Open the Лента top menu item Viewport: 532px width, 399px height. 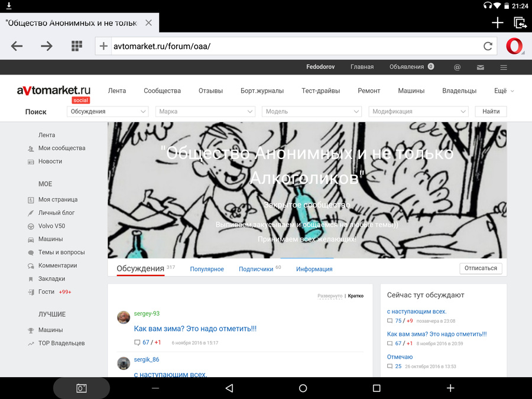click(x=116, y=91)
